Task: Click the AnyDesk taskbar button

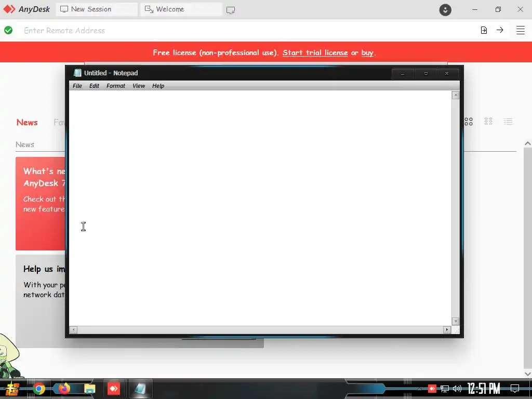Action: point(114,389)
